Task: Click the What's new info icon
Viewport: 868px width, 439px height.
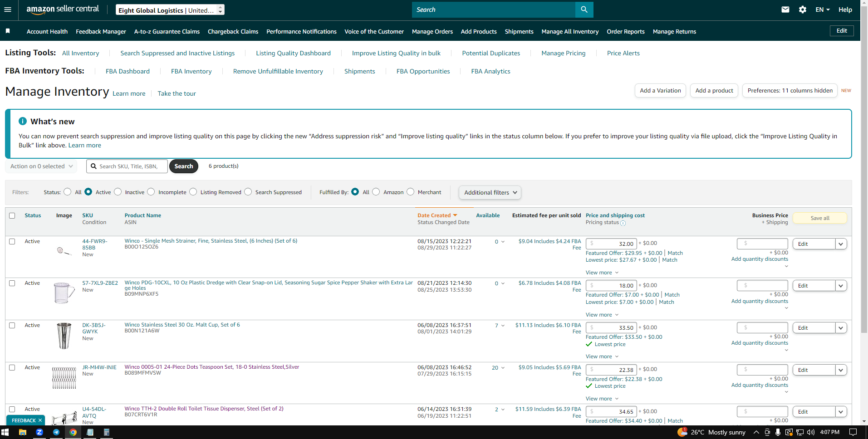Action: tap(23, 121)
